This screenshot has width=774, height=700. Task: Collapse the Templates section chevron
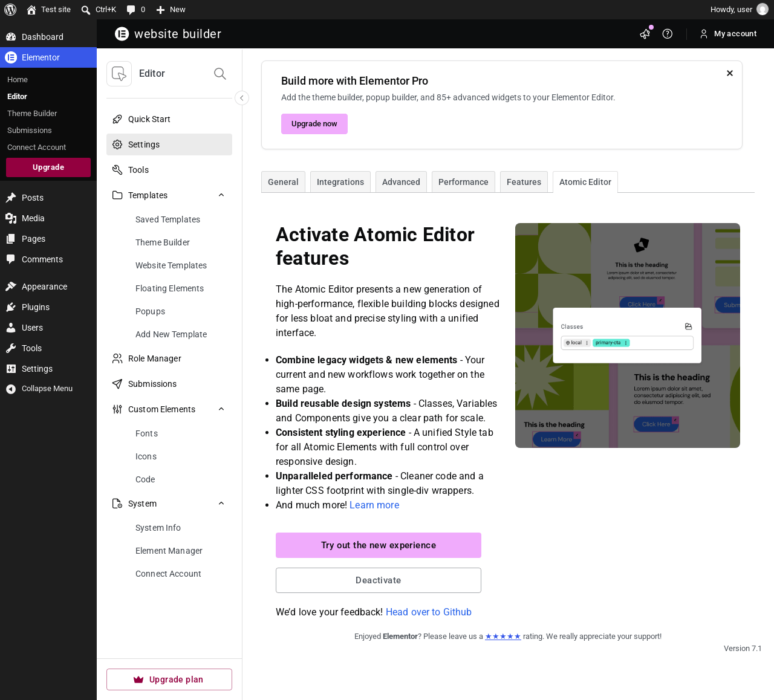click(221, 195)
